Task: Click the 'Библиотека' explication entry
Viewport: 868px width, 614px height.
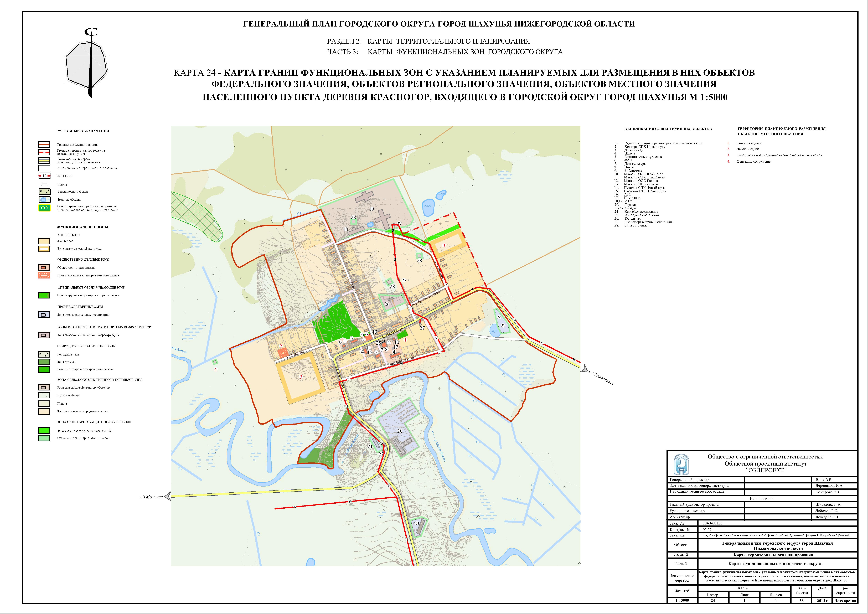Action: click(x=633, y=171)
